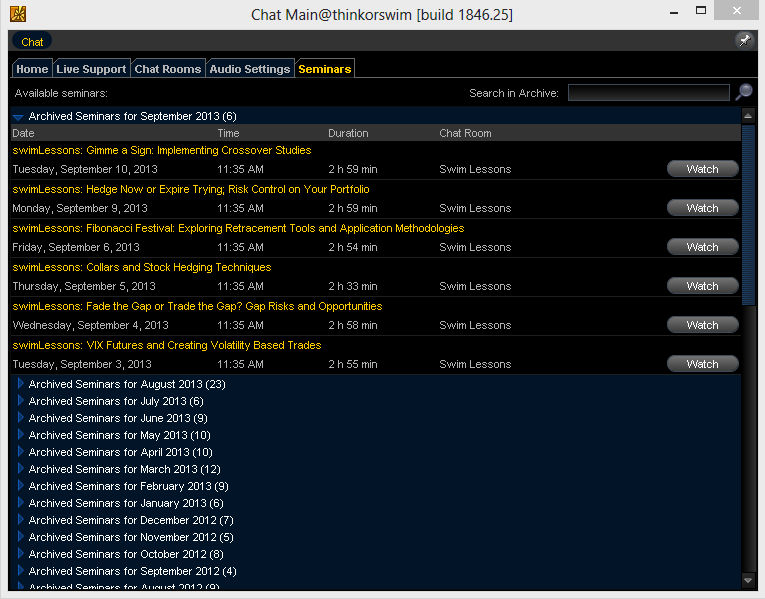765x599 pixels.
Task: Expand Archived Seminars for November 2012
Action: tap(20, 537)
